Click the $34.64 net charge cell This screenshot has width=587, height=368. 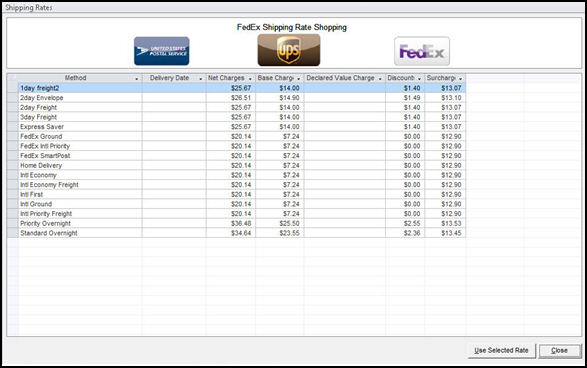click(231, 233)
